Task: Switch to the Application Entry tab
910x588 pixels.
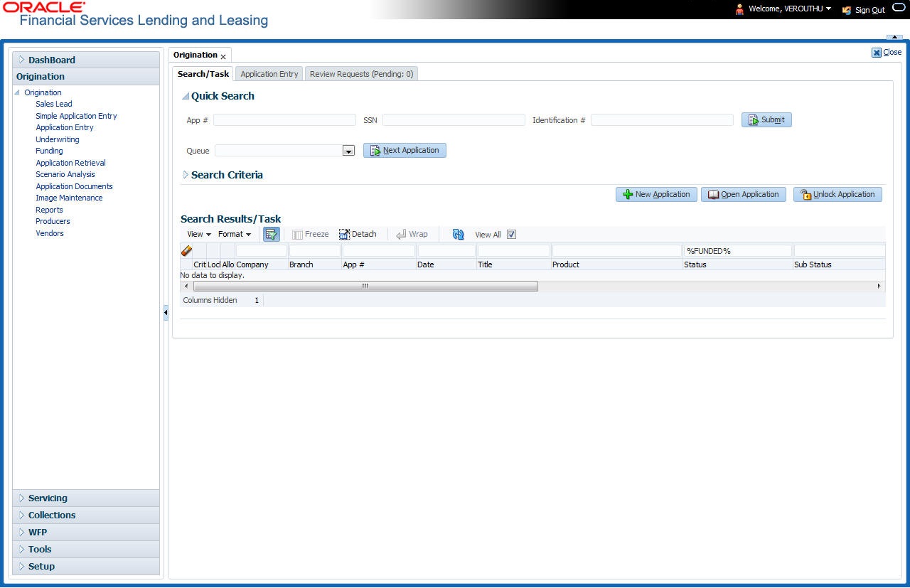Action: 269,74
